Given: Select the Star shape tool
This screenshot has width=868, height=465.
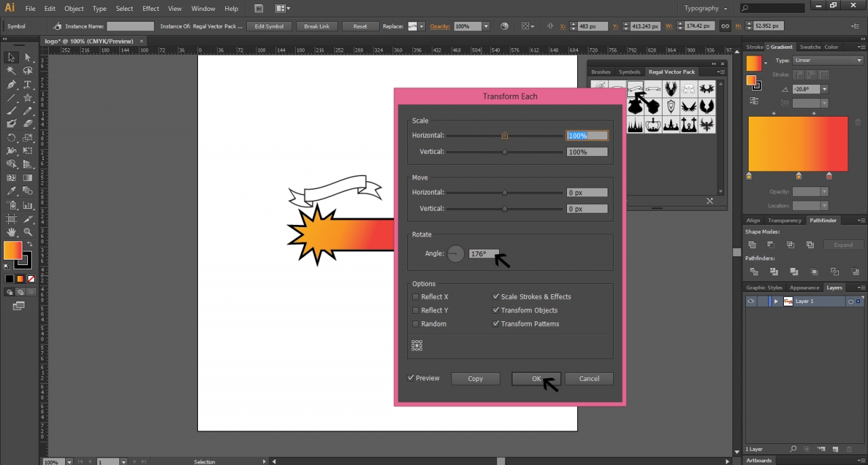Looking at the screenshot, I should 28,98.
